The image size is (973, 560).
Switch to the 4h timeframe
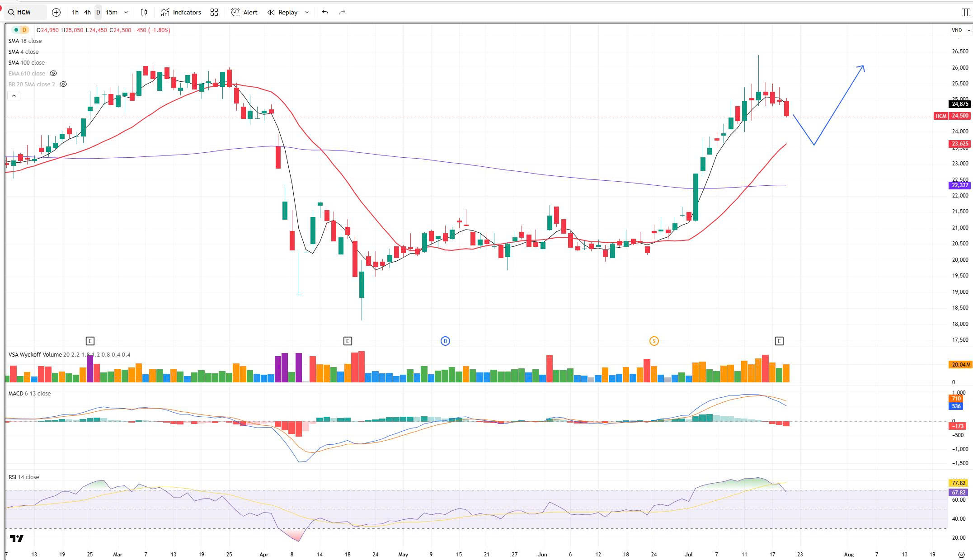point(87,12)
